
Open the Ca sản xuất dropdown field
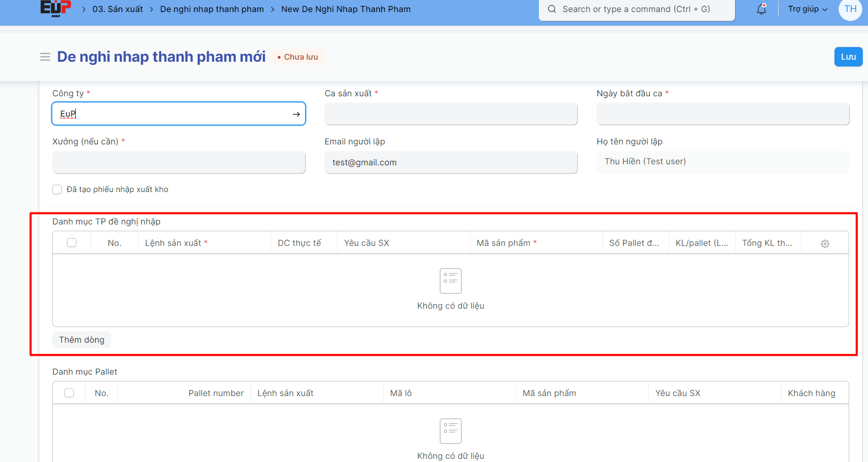coord(450,114)
